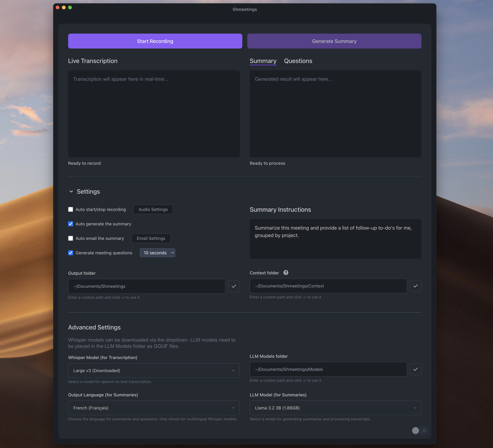Click checkmark to apply Output folder path
Screen dimensions: 493x448
tap(234, 286)
